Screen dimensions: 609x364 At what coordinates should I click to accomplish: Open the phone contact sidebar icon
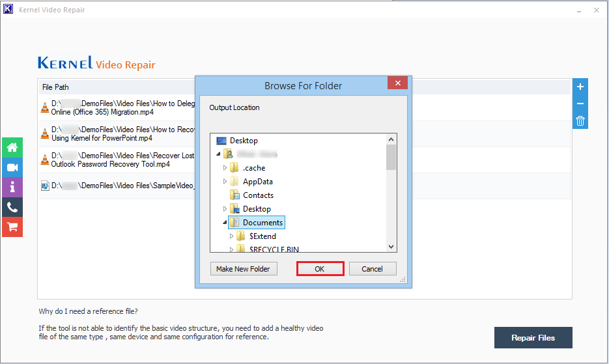pos(12,207)
